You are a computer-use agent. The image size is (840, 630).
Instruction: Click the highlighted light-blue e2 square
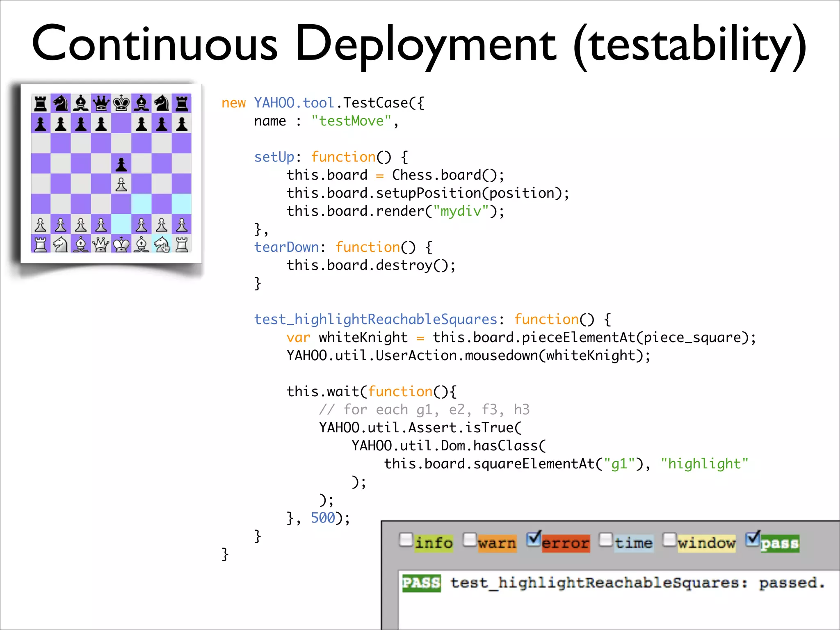(x=121, y=224)
